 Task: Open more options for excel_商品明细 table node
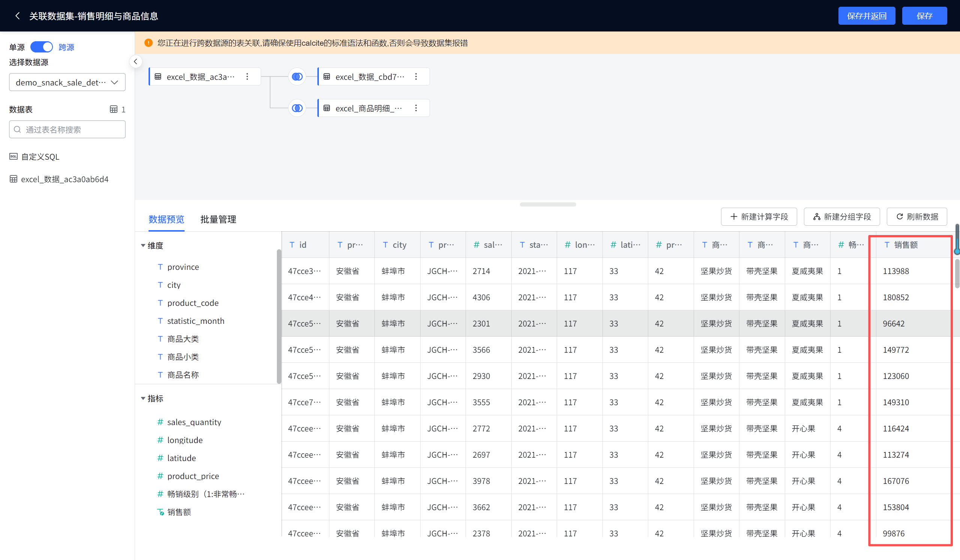(x=416, y=108)
